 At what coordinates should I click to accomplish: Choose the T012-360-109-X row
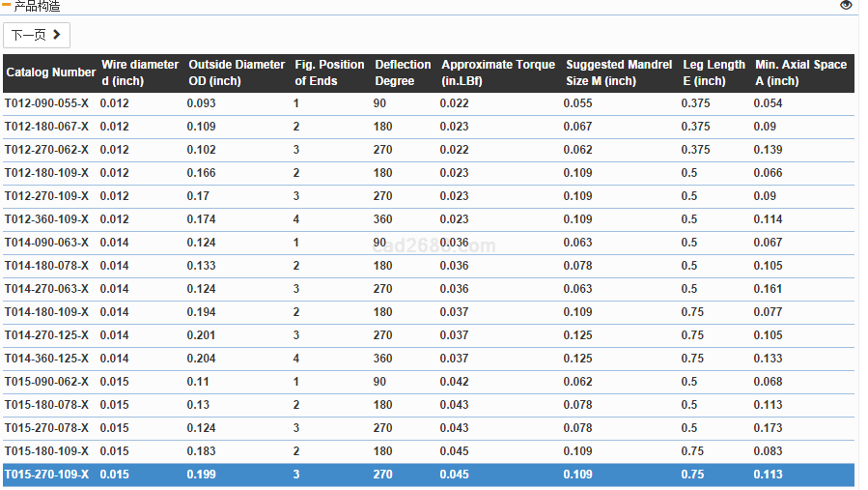pos(46,219)
